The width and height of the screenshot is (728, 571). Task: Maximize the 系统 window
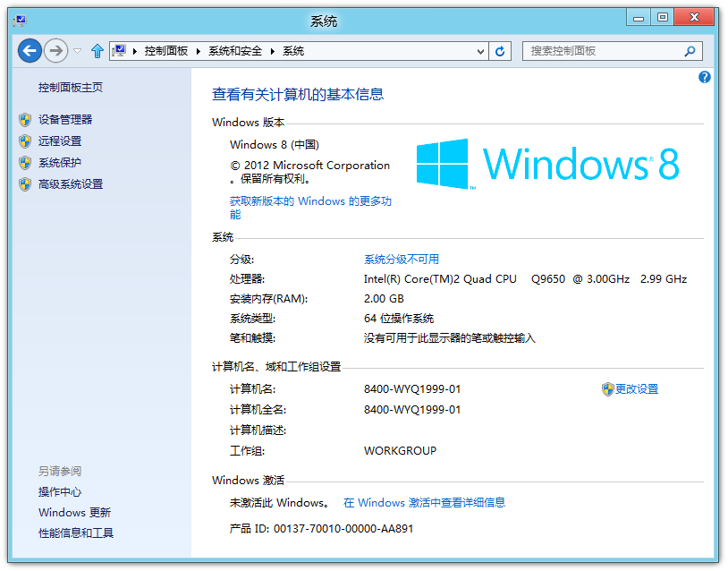tap(663, 18)
